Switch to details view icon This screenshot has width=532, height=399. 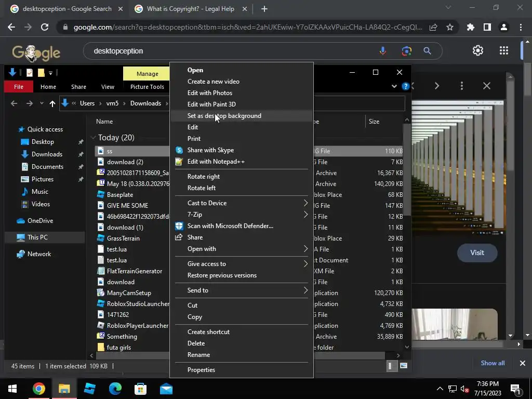[391, 366]
